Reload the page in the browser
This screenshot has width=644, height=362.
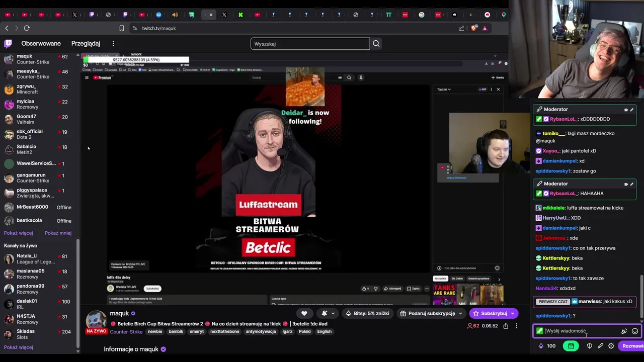pyautogui.click(x=27, y=28)
